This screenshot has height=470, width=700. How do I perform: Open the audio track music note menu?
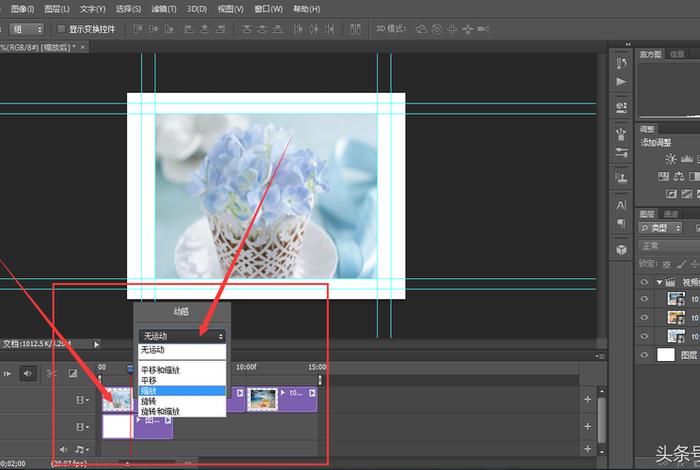(81, 449)
